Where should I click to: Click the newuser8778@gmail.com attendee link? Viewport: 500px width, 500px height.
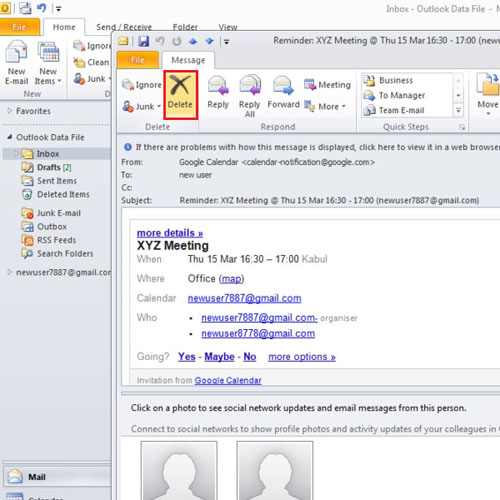[258, 333]
